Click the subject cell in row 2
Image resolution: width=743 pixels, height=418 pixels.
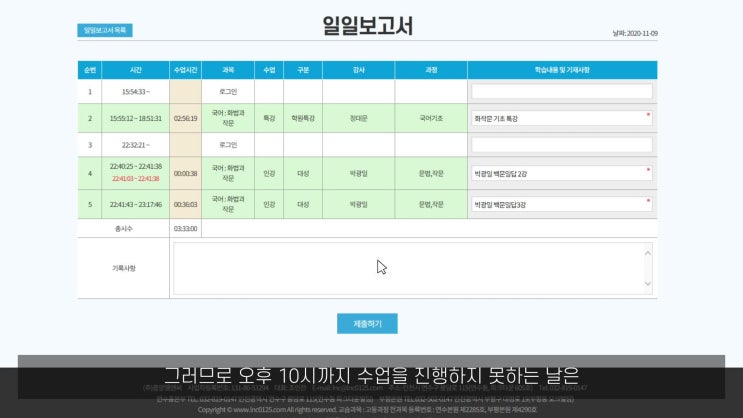click(228, 118)
